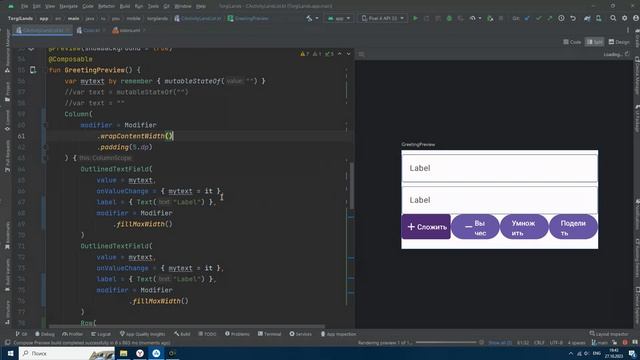Click the Git commit checkmark
The image size is (640, 360).
coord(539,18)
